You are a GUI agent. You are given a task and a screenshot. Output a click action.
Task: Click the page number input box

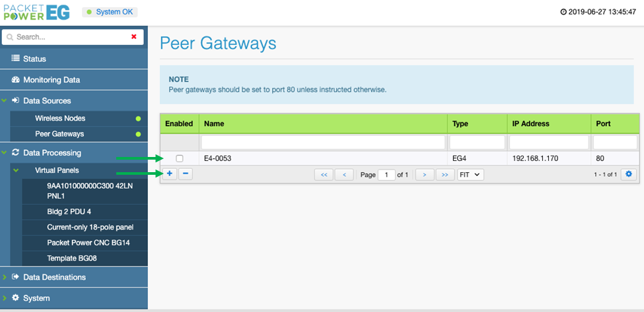pos(386,175)
